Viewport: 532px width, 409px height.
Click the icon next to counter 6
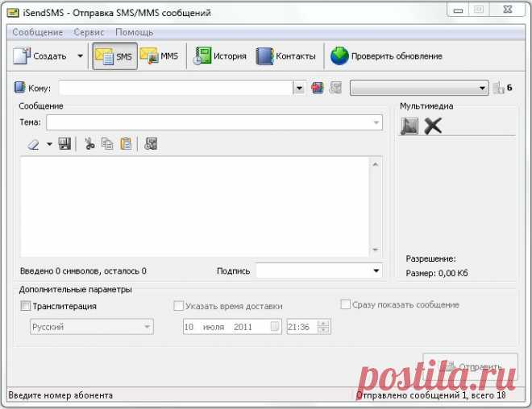tap(498, 88)
